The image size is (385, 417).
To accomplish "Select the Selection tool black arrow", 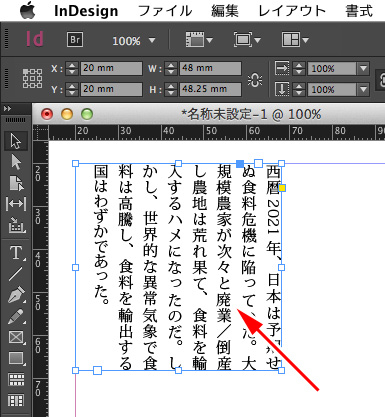I will point(16,141).
